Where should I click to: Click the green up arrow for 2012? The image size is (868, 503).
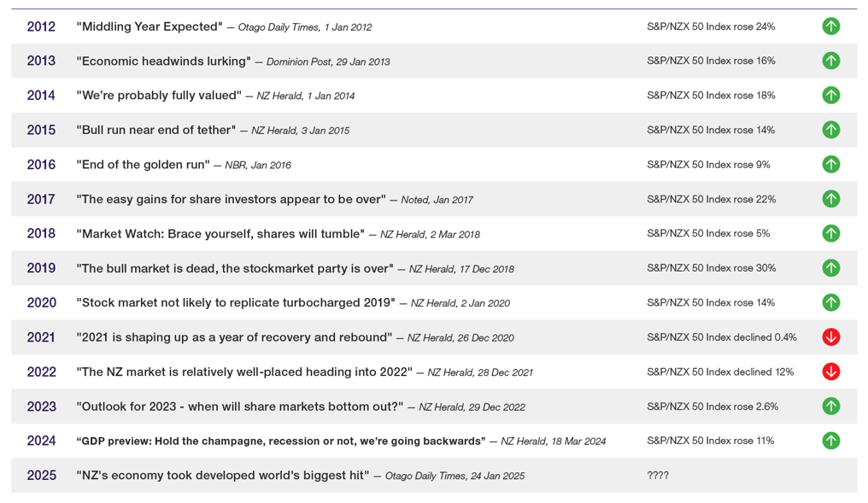coord(830,26)
